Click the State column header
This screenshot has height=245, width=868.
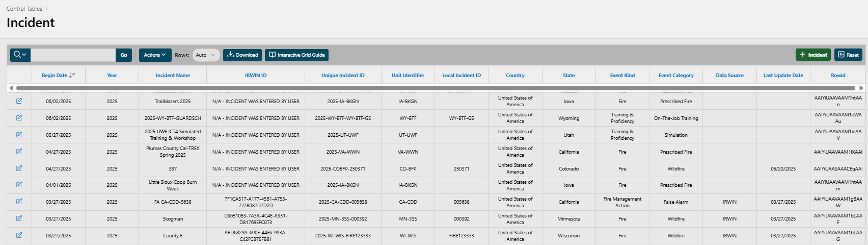point(569,75)
